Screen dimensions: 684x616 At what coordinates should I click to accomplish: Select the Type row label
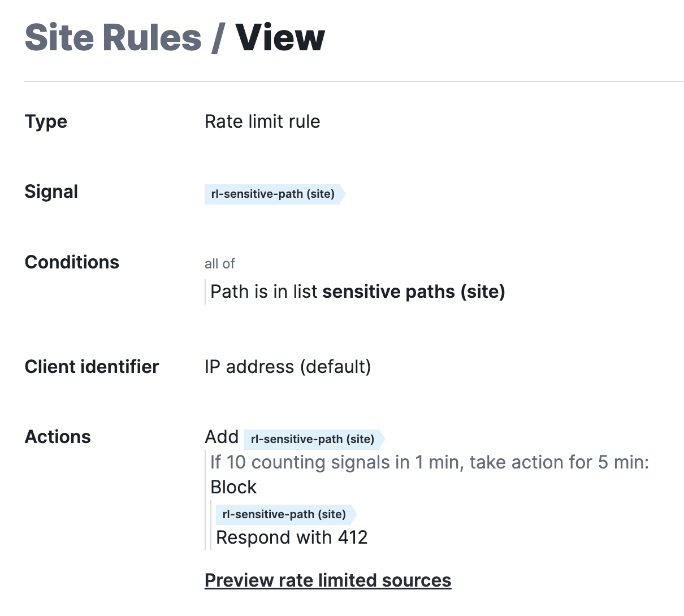(x=45, y=122)
